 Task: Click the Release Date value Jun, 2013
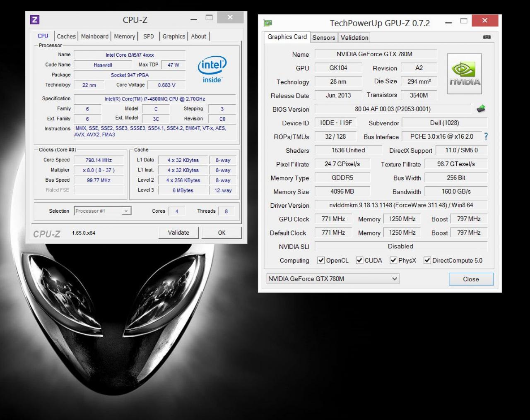point(338,95)
